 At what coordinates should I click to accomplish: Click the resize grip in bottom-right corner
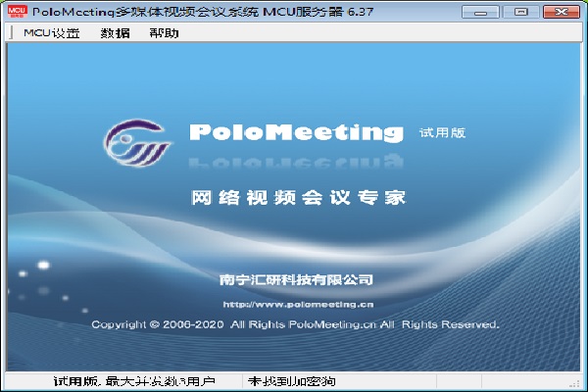coord(576,382)
